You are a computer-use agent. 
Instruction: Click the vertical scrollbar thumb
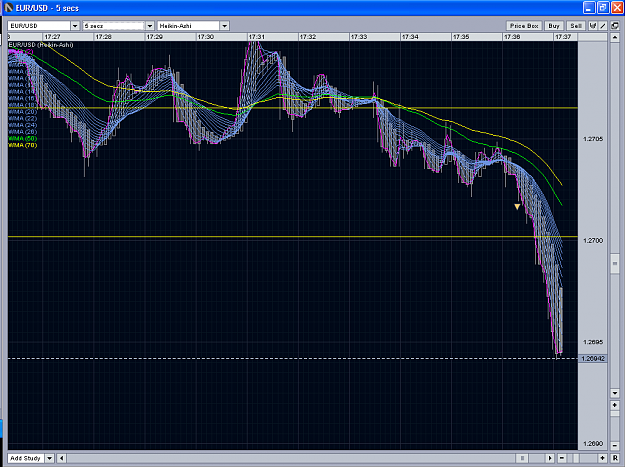615,263
